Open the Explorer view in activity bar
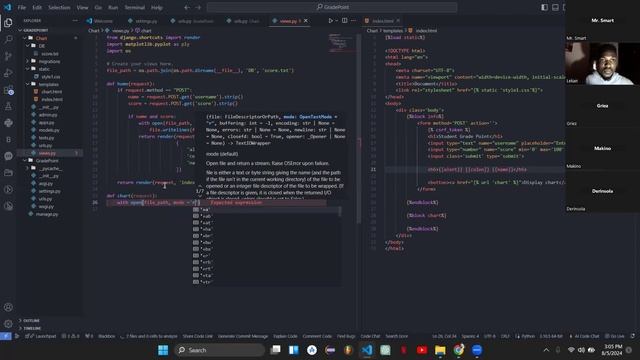Image resolution: width=640 pixels, height=360 pixels. pos(8,23)
